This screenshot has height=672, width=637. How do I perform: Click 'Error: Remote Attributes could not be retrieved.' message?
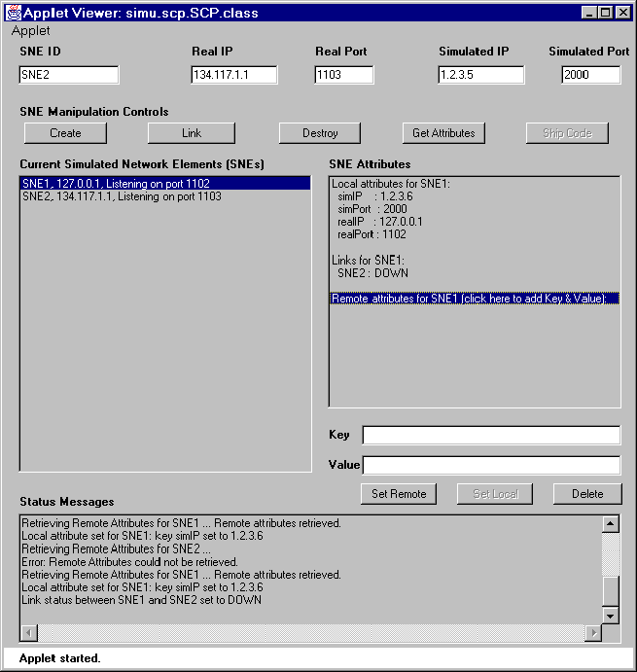point(129,562)
